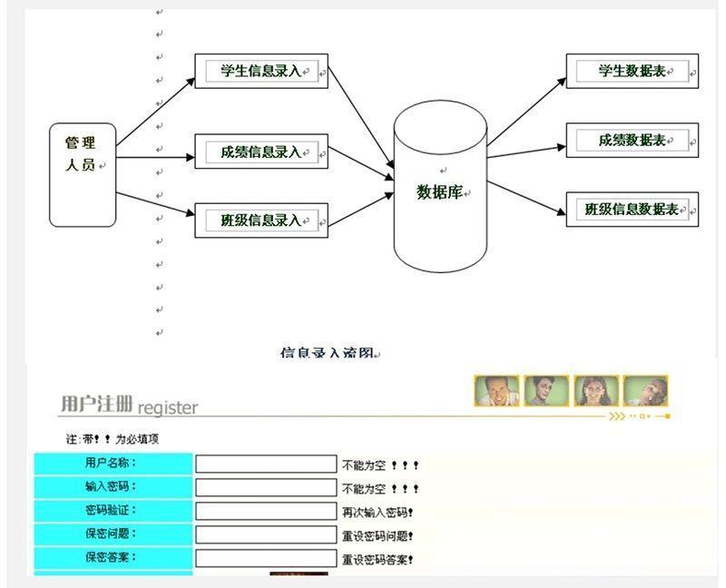
Task: Click the 重设密码答案 hint text
Action: click(x=378, y=560)
